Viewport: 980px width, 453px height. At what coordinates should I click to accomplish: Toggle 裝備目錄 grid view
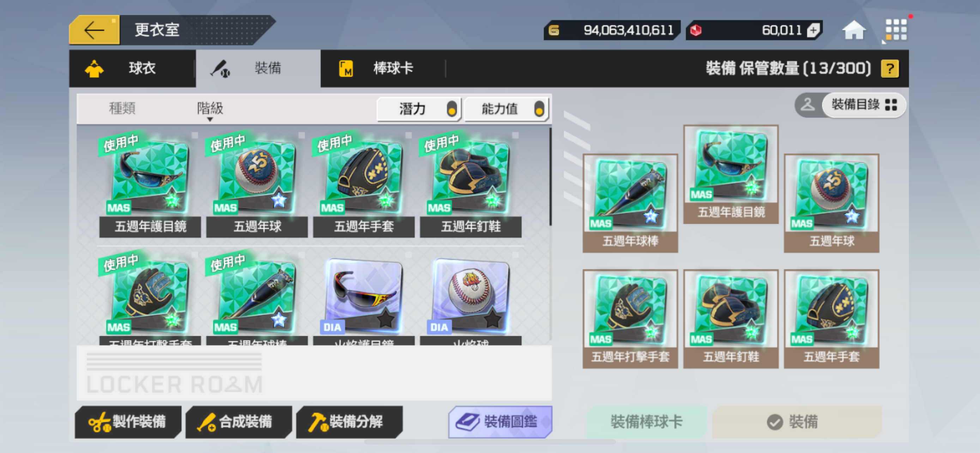pyautogui.click(x=864, y=105)
